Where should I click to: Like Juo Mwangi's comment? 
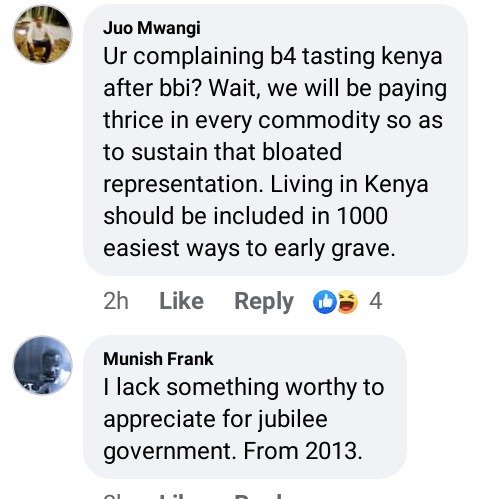coord(181,301)
